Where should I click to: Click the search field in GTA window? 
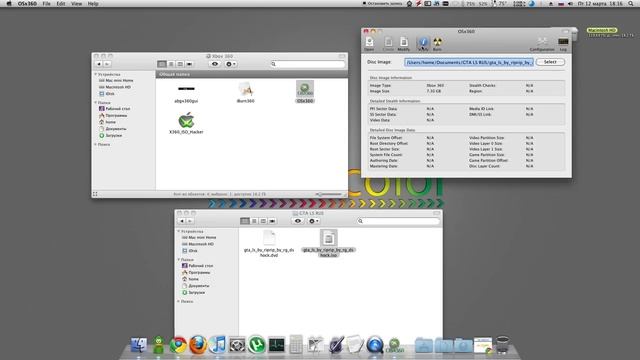pyautogui.click(x=398, y=221)
